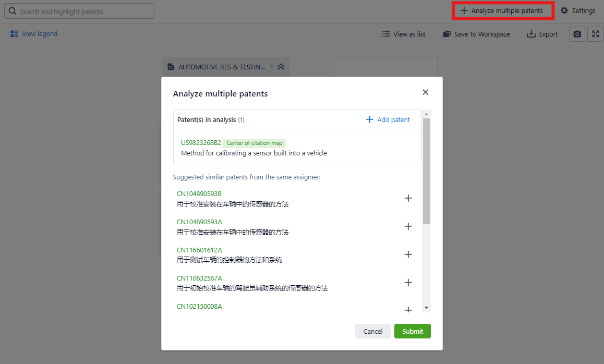Export the citation map
Image resolution: width=604 pixels, height=364 pixels.
point(542,34)
